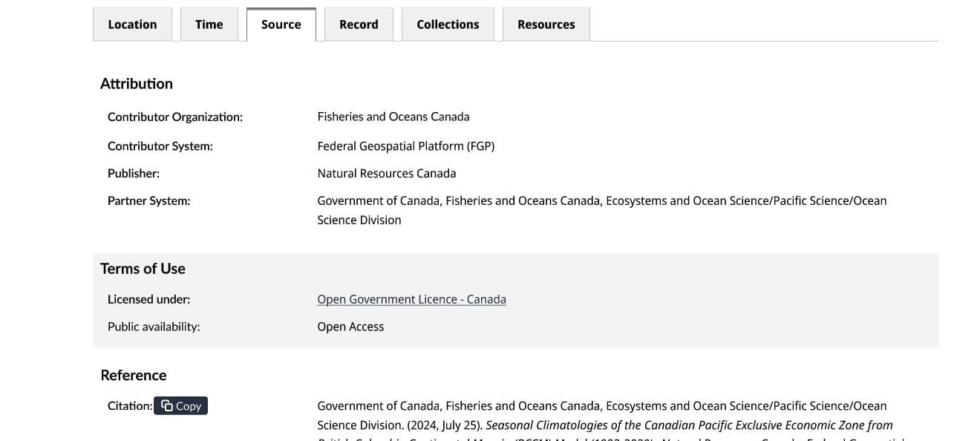
Task: Click the Licensed under label
Action: click(149, 299)
